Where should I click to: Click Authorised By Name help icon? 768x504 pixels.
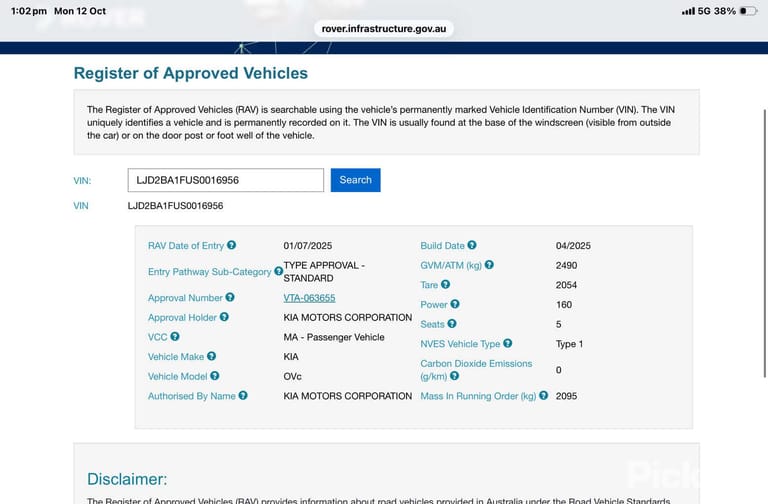pyautogui.click(x=243, y=395)
